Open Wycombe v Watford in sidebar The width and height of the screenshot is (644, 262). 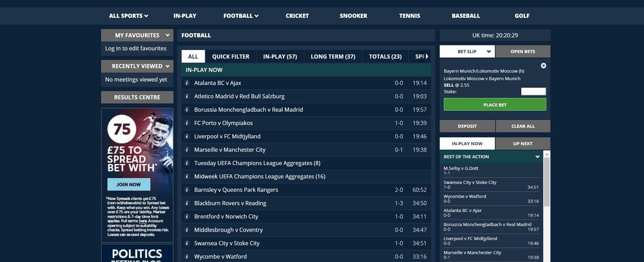[465, 196]
